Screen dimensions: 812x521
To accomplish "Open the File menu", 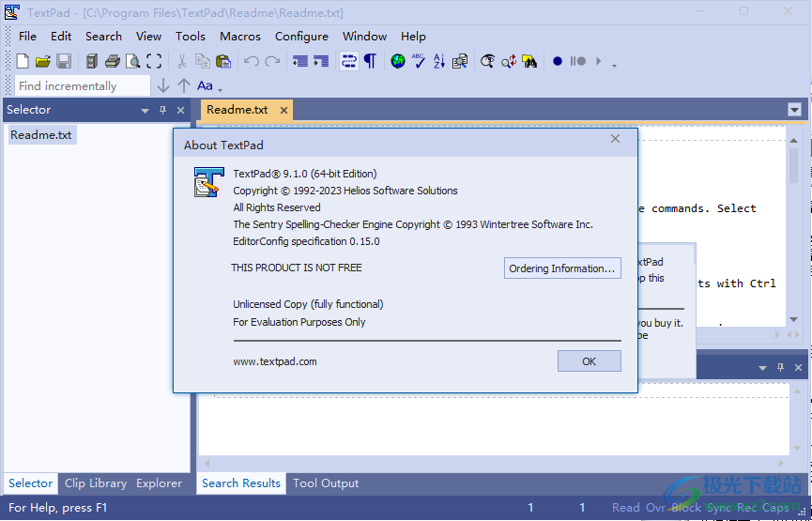I will pyautogui.click(x=27, y=37).
